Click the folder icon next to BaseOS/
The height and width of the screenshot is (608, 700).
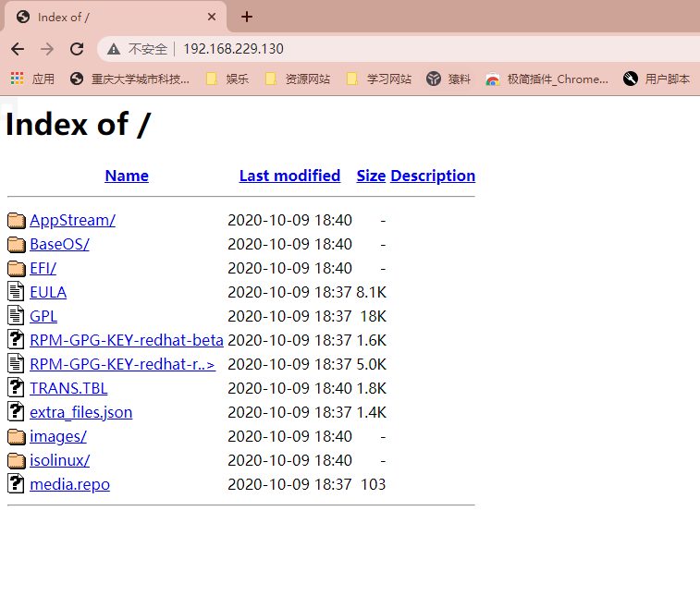pyautogui.click(x=17, y=245)
